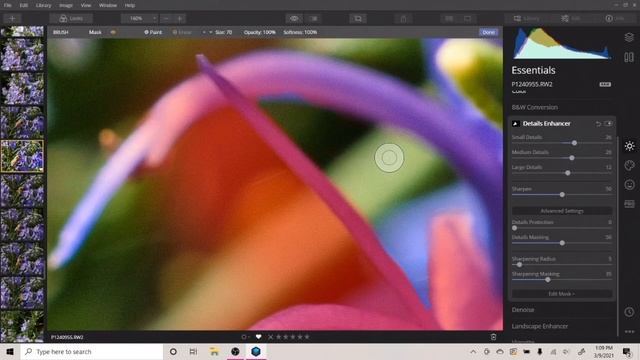The width and height of the screenshot is (640, 360).
Task: Adjust the Sharpen slider
Action: [x=562, y=195]
